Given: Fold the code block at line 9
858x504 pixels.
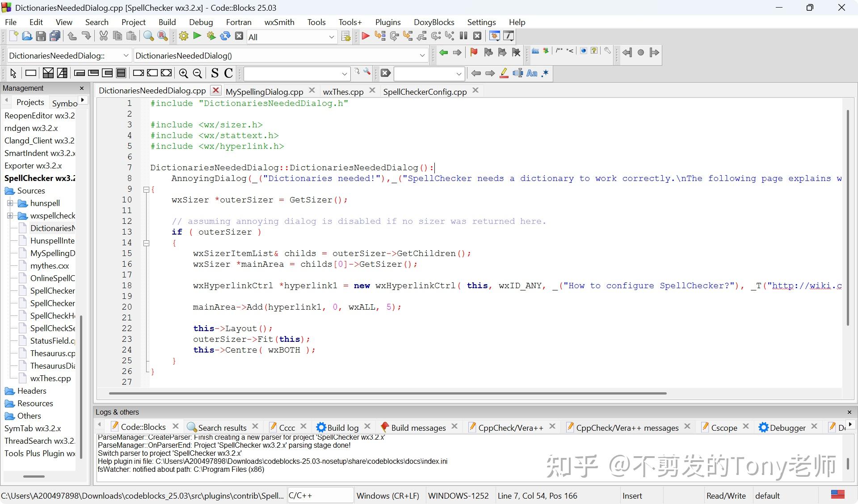Looking at the screenshot, I should (146, 189).
